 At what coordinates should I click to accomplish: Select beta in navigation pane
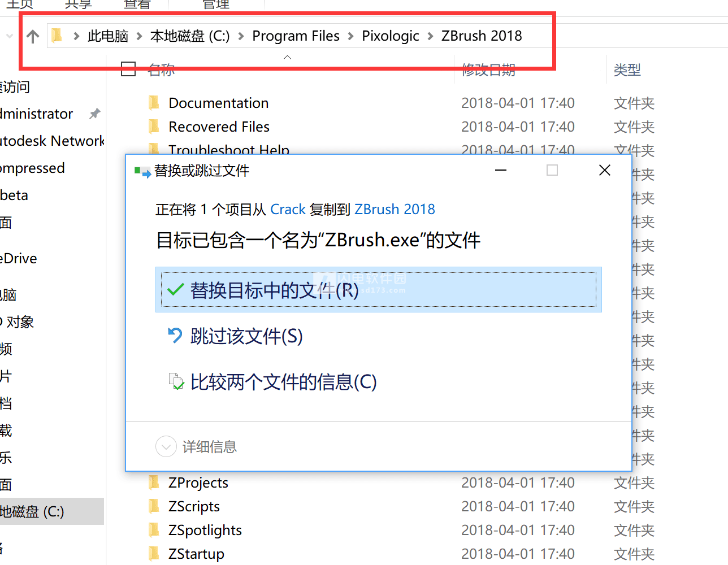14,195
